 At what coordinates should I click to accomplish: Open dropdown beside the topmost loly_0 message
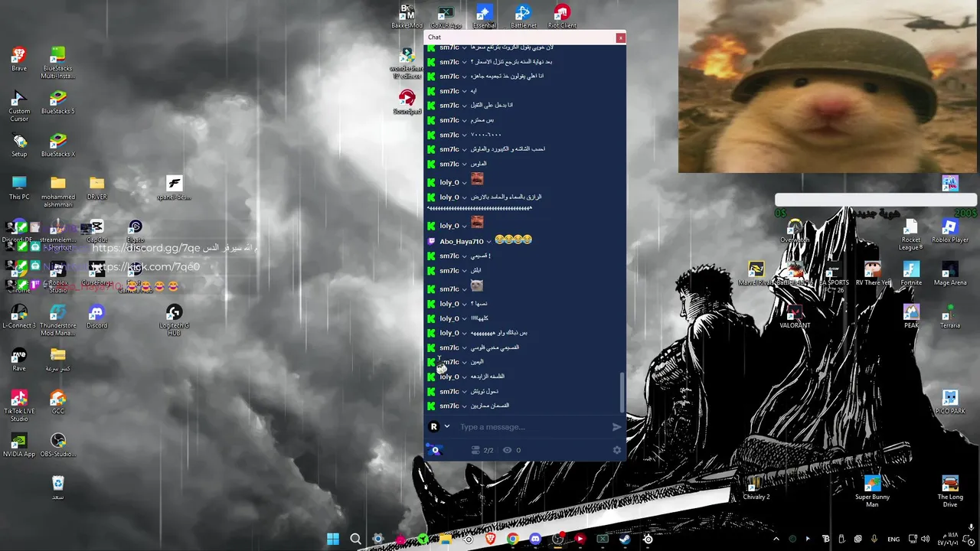[x=464, y=183]
